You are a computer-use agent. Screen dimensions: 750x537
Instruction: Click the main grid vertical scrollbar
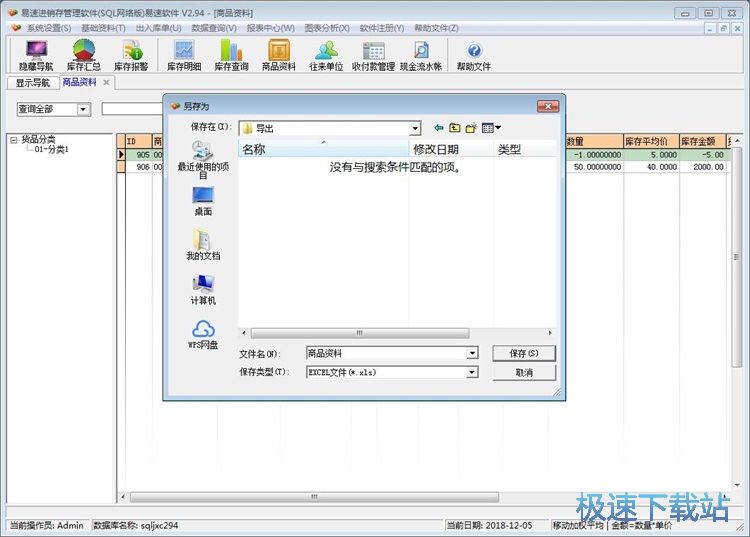click(737, 257)
